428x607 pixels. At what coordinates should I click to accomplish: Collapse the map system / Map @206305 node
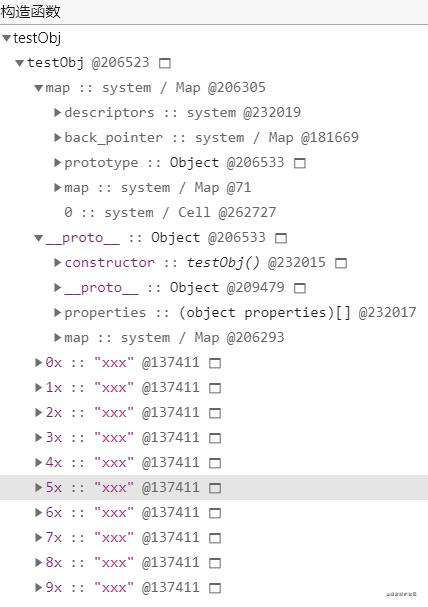point(38,88)
